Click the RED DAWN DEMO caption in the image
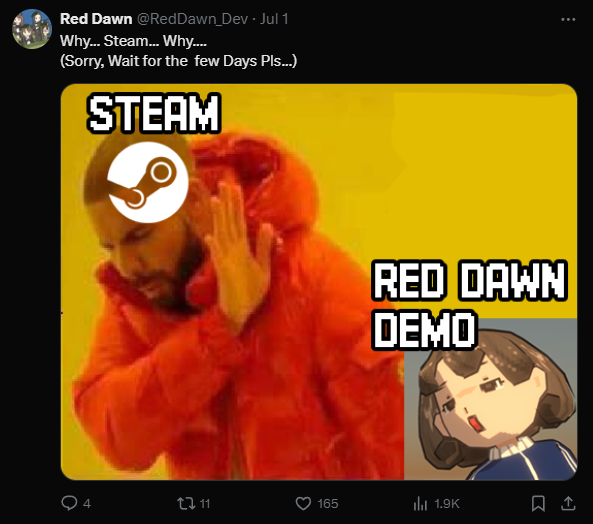 469,304
